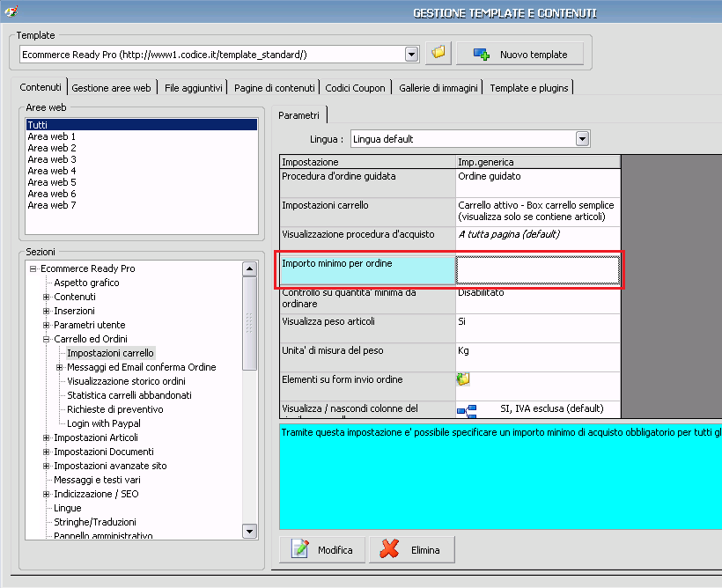Select Lingue in the Sezioni tree
The image size is (722, 588).
tap(68, 508)
